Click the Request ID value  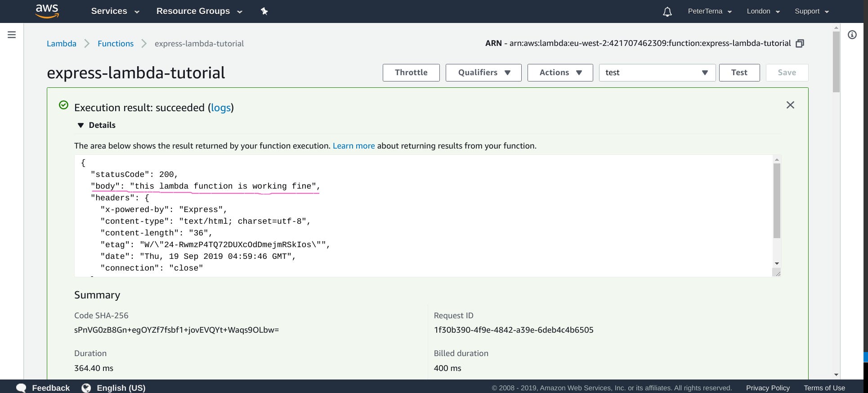pyautogui.click(x=514, y=330)
